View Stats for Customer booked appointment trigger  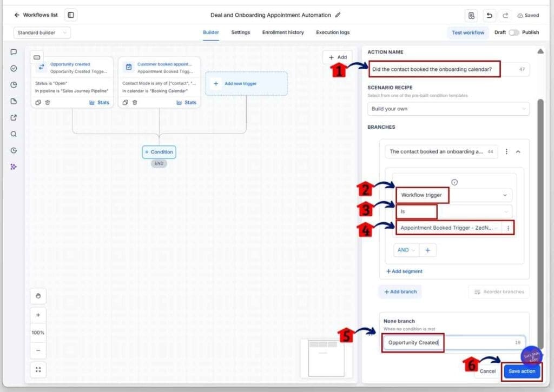coord(186,102)
